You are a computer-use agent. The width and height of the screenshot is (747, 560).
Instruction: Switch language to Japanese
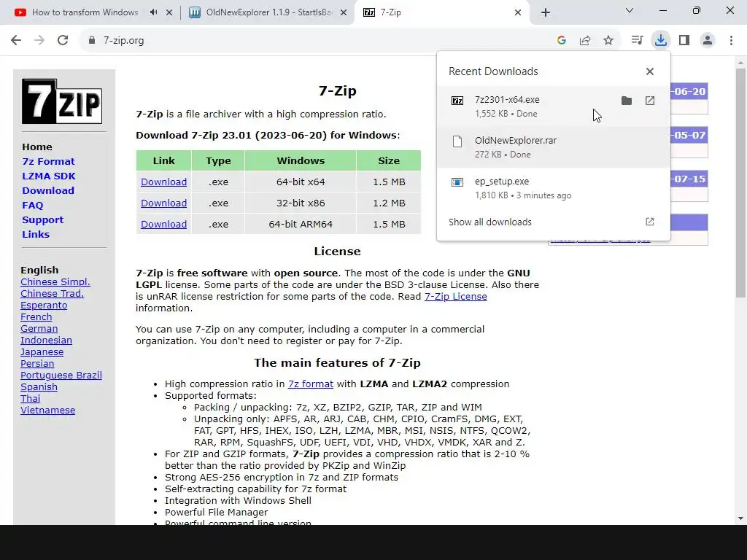tap(42, 352)
